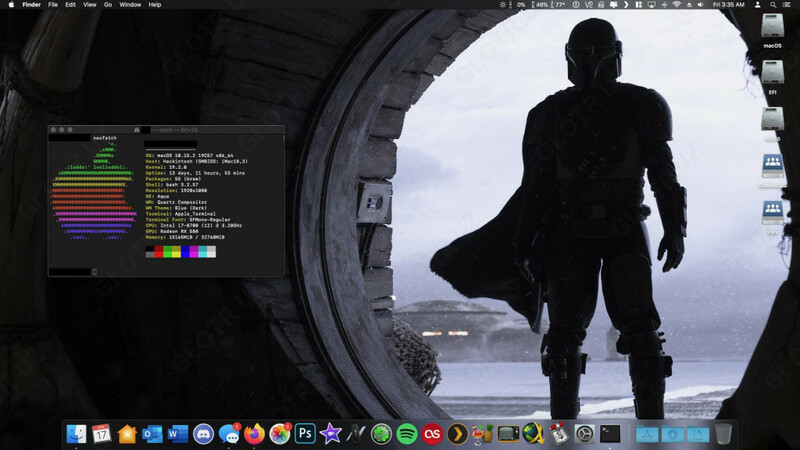Viewport: 800px width, 450px height.
Task: Click the 'GPU: Radeon RX 580' line
Action: [171, 231]
